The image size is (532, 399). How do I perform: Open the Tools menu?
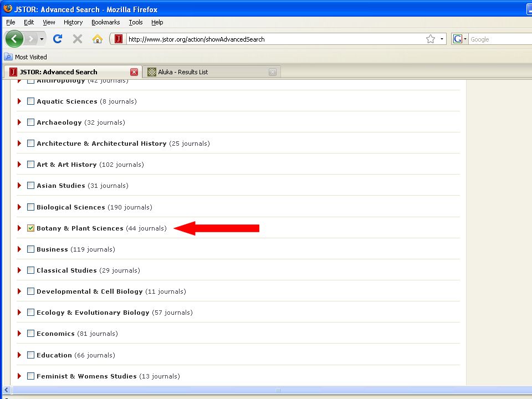coord(135,22)
